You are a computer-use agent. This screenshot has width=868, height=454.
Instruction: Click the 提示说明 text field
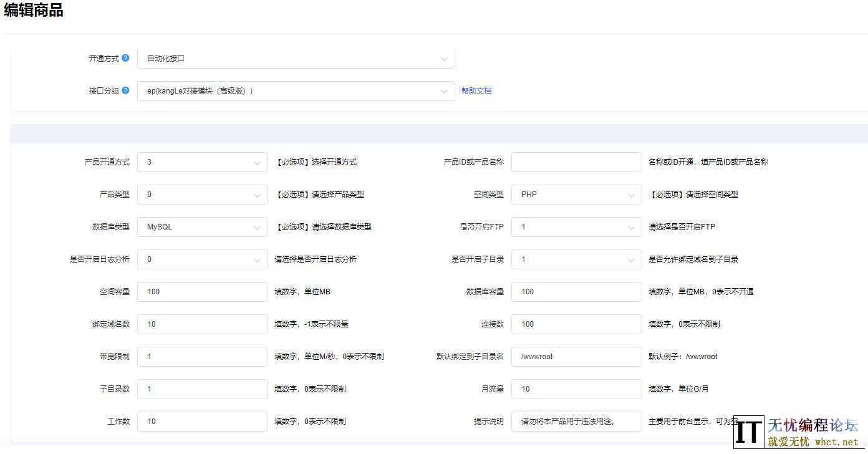click(576, 422)
